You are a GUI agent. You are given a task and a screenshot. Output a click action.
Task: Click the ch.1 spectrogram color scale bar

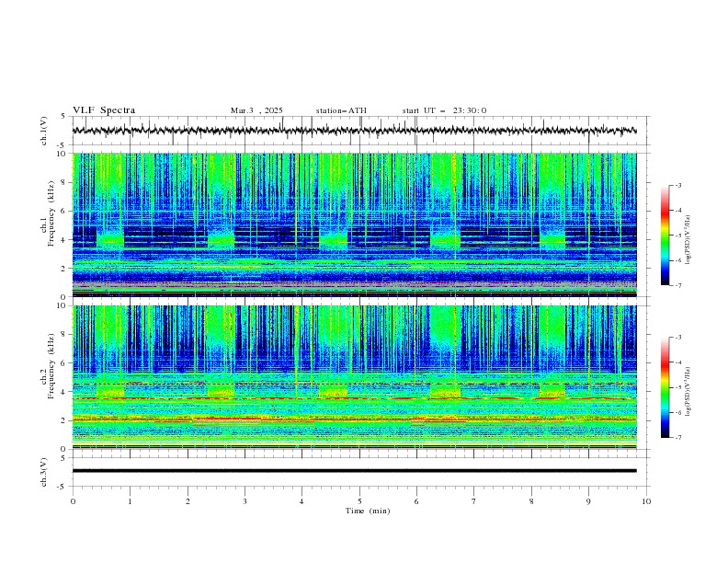pyautogui.click(x=665, y=236)
